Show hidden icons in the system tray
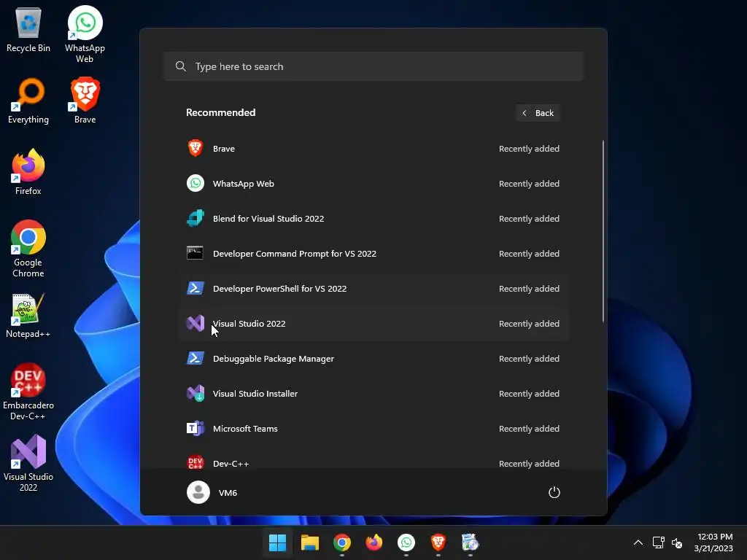Screen dimensions: 747x560 638,542
